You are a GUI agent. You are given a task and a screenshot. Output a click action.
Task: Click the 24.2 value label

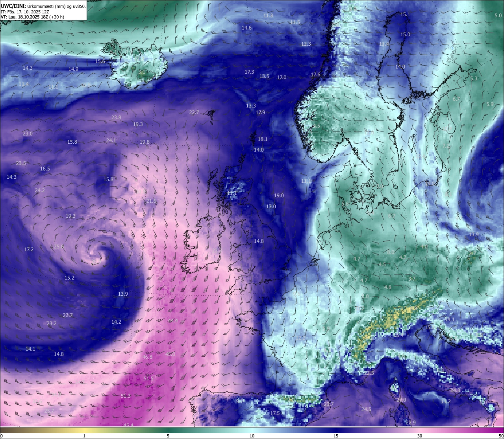[x=40, y=190]
